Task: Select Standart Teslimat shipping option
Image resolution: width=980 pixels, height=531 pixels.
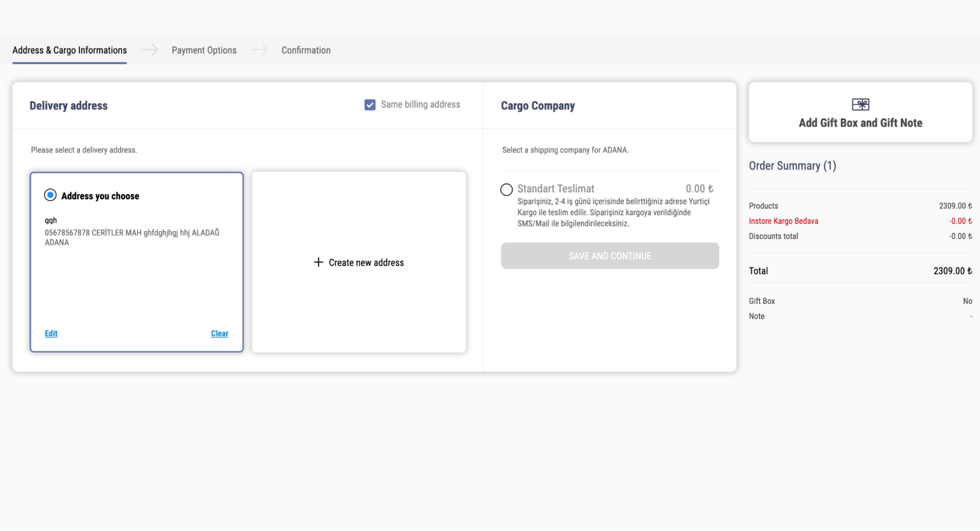Action: pyautogui.click(x=506, y=189)
